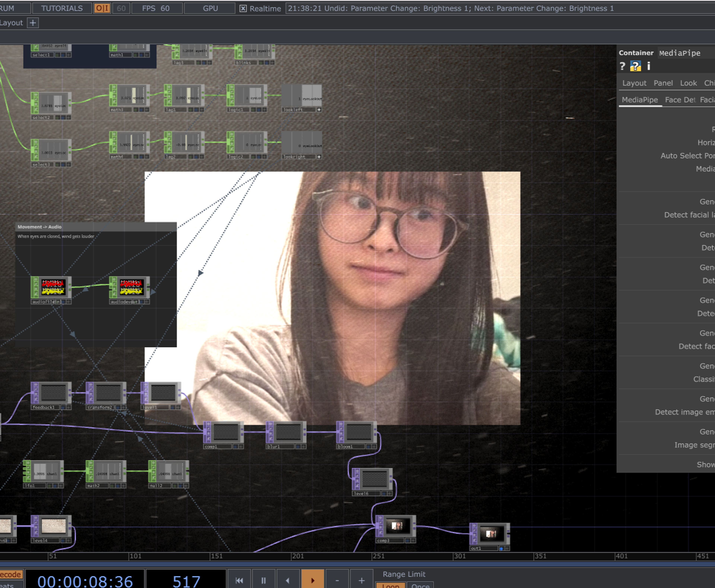The width and height of the screenshot is (715, 588).
Task: Open the TUTORIALS button
Action: point(62,8)
